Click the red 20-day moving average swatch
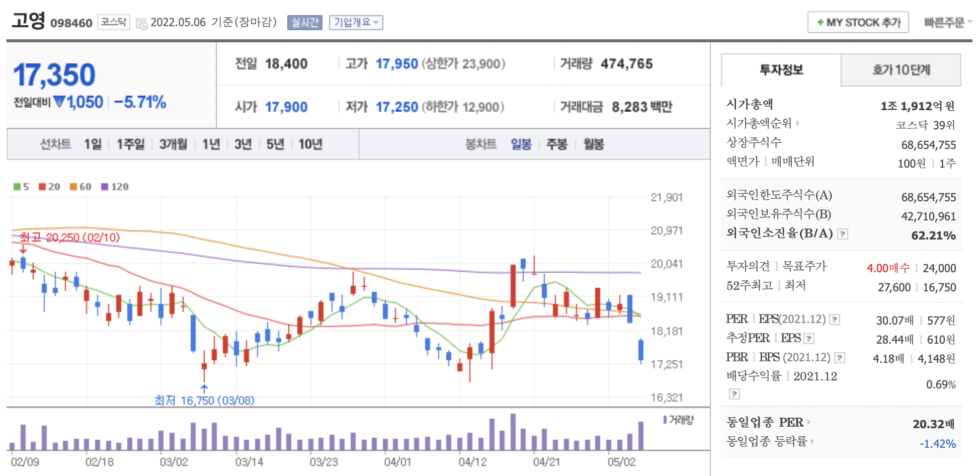980x476 pixels. (43, 187)
